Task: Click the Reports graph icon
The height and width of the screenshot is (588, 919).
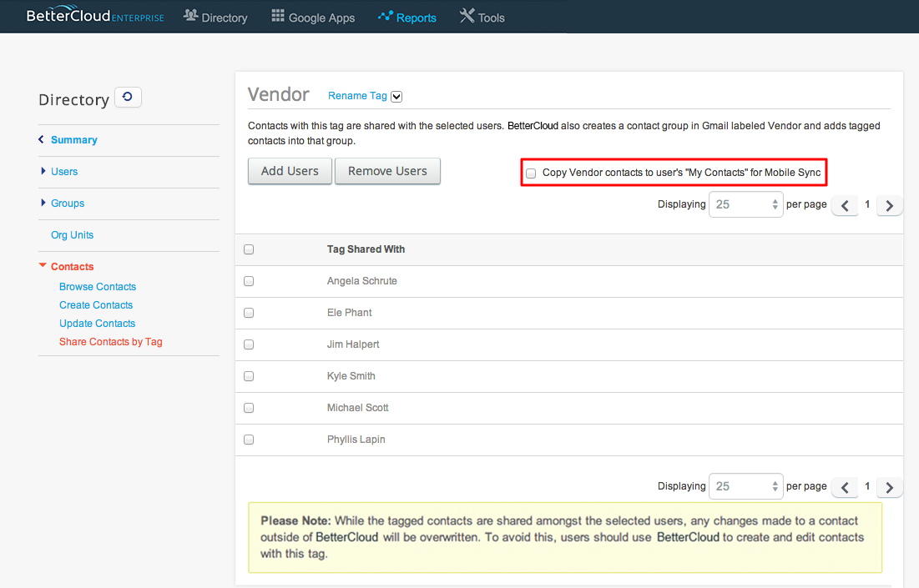Action: (386, 16)
